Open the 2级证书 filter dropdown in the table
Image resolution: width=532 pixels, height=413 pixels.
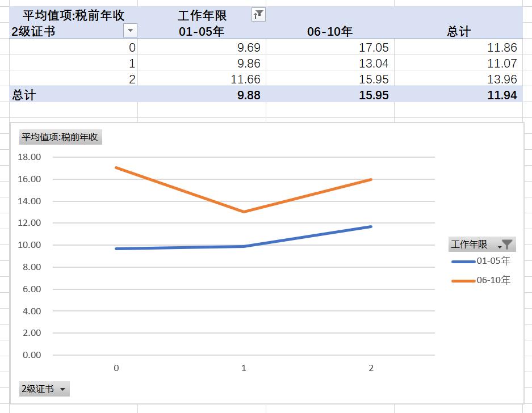[x=131, y=31]
